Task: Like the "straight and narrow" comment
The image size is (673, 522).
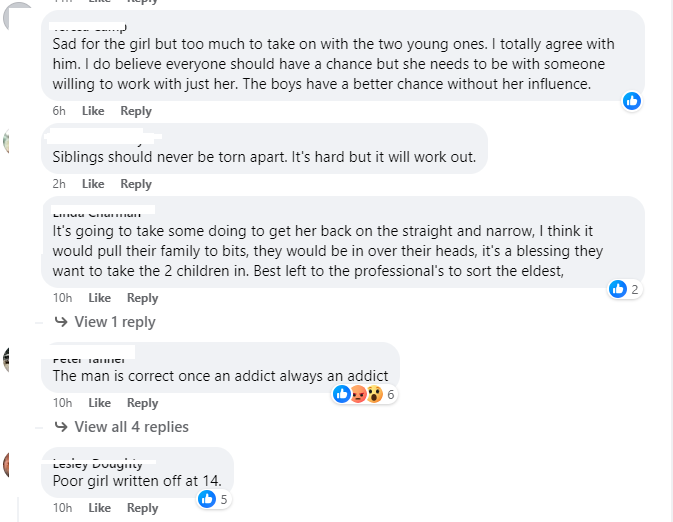Action: pos(99,298)
